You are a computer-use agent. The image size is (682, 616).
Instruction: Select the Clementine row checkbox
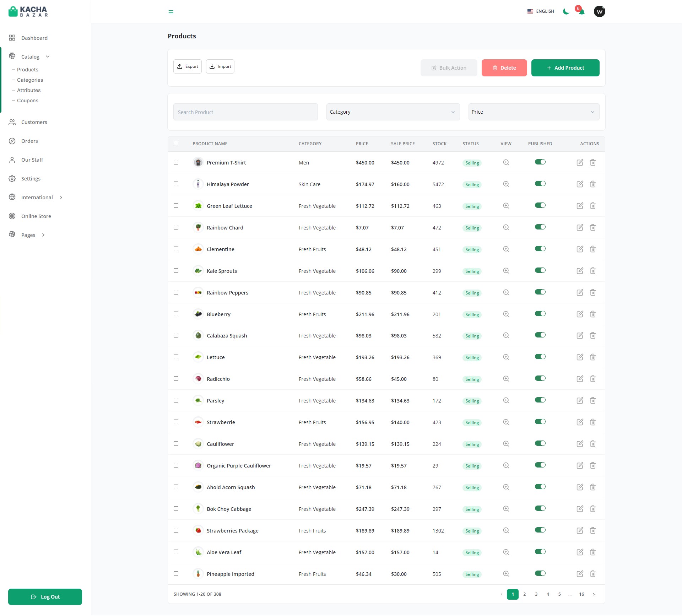click(176, 249)
